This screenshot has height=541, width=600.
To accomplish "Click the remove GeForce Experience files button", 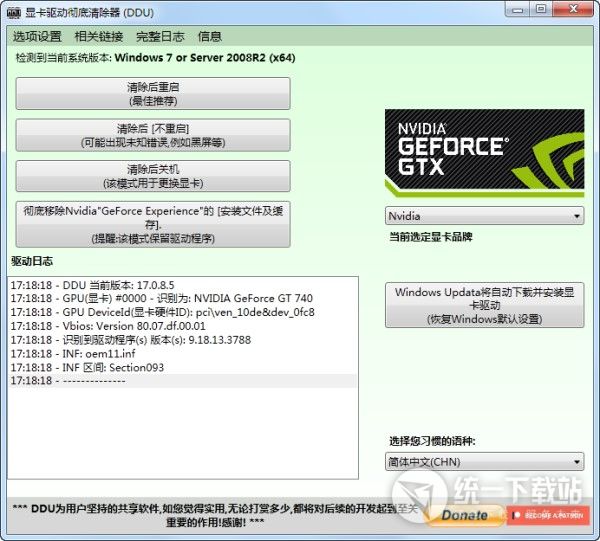I will (153, 224).
